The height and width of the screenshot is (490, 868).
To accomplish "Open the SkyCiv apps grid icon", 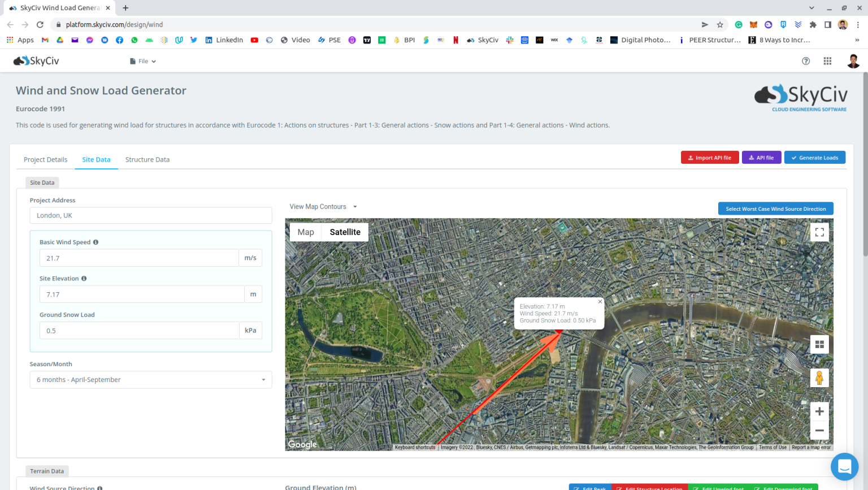I will (x=827, y=61).
